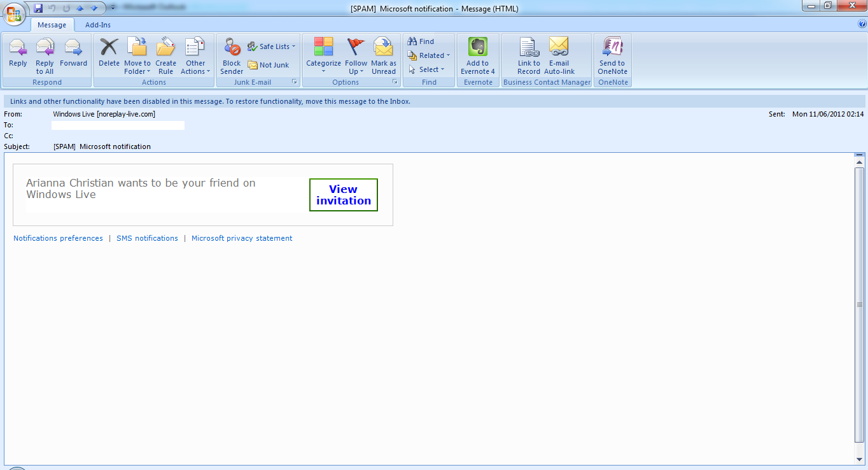Block the sender of this email

(x=232, y=55)
